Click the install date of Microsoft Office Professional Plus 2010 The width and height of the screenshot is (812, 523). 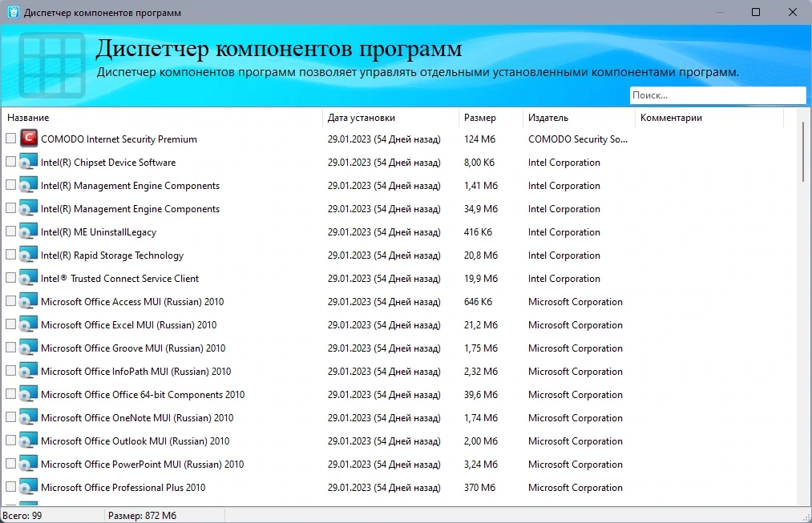(x=384, y=487)
